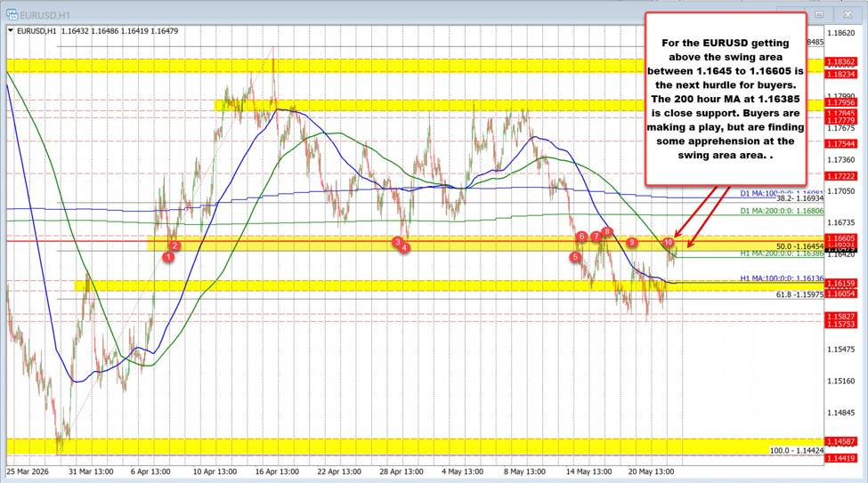
Task: Click the D1 MA:200:0:0: 1.16806 label
Action: click(x=782, y=211)
